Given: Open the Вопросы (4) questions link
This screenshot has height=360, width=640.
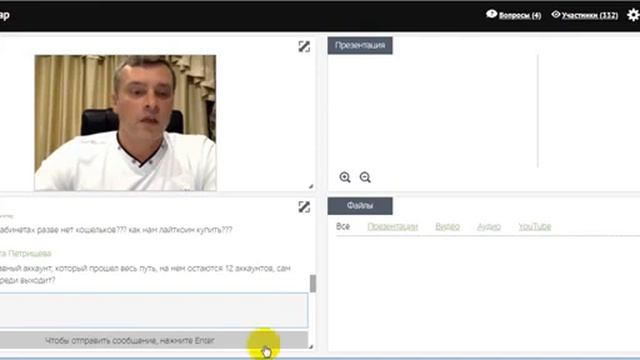Looking at the screenshot, I should coord(520,16).
